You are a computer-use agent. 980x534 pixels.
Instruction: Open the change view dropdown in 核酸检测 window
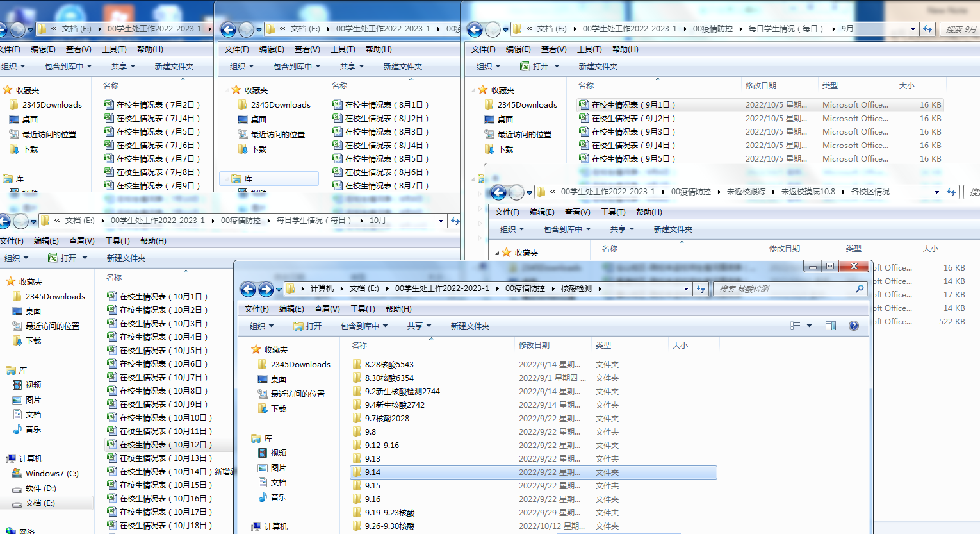(x=810, y=326)
